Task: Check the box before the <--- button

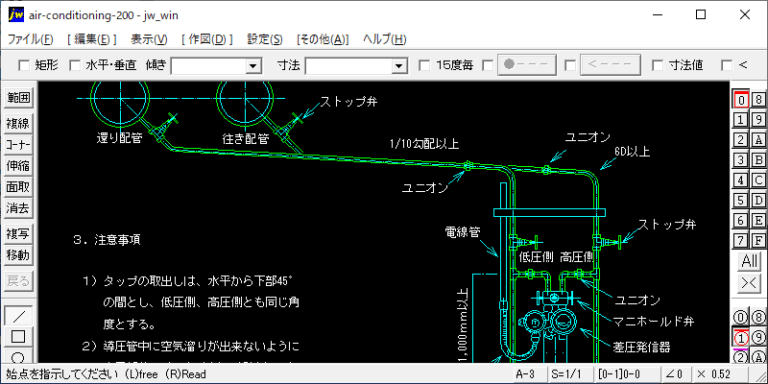Action: (x=570, y=65)
